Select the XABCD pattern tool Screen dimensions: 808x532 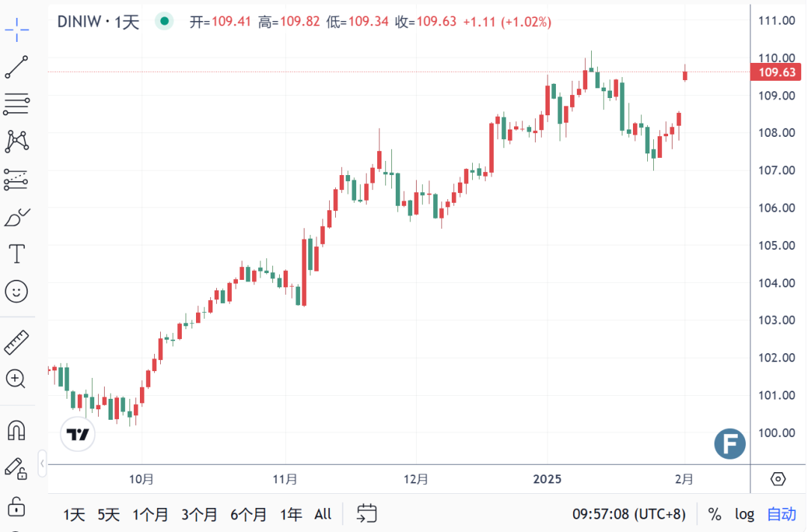[16, 141]
